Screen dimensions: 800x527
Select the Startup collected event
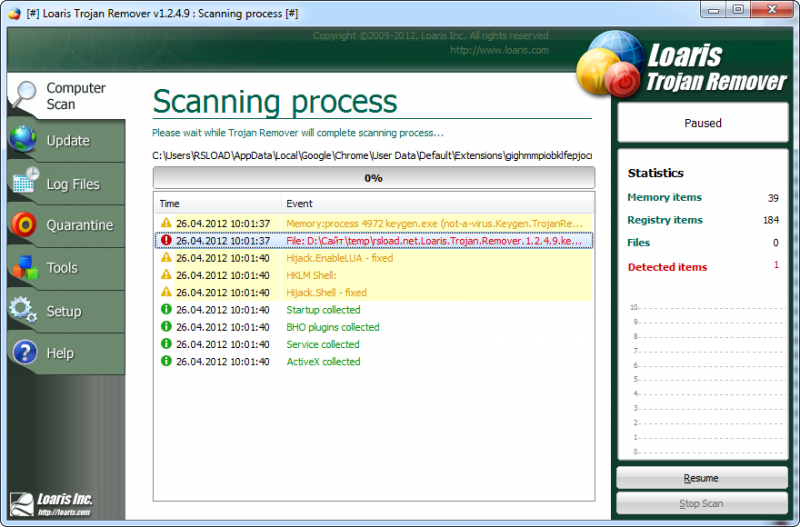tap(374, 310)
